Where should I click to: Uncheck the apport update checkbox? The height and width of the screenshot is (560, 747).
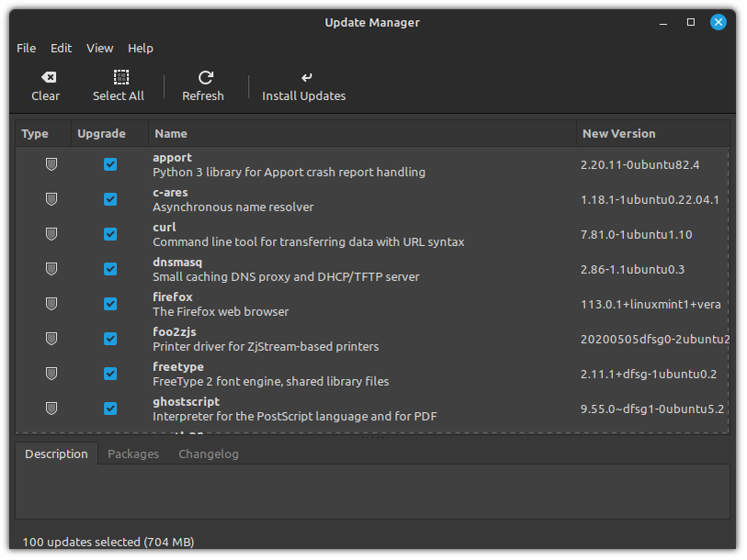click(110, 164)
